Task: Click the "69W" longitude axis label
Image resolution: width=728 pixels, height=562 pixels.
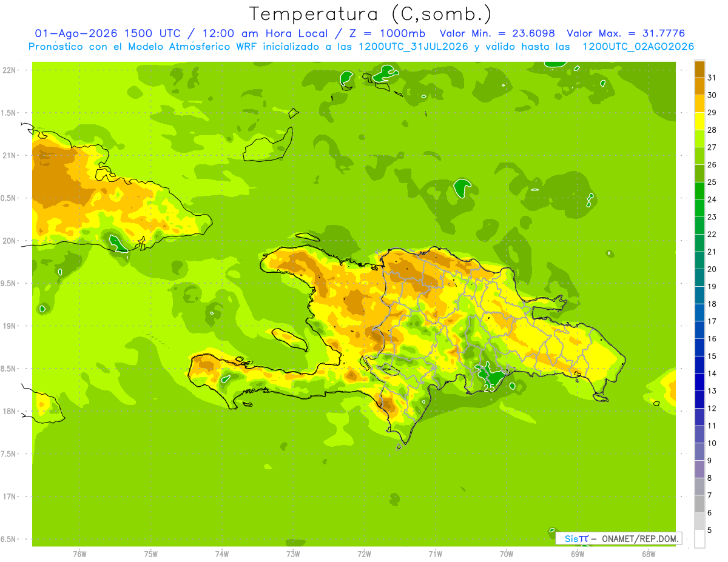Action: click(x=578, y=554)
